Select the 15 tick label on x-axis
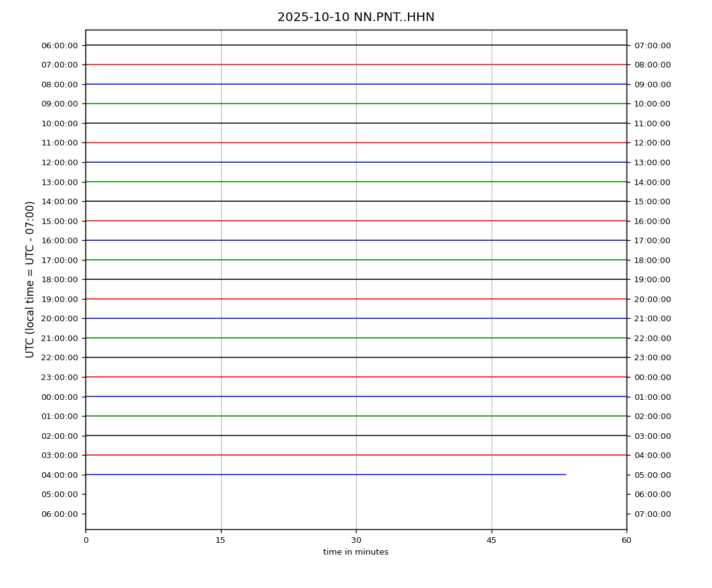The height and width of the screenshot is (588, 712). (x=220, y=540)
